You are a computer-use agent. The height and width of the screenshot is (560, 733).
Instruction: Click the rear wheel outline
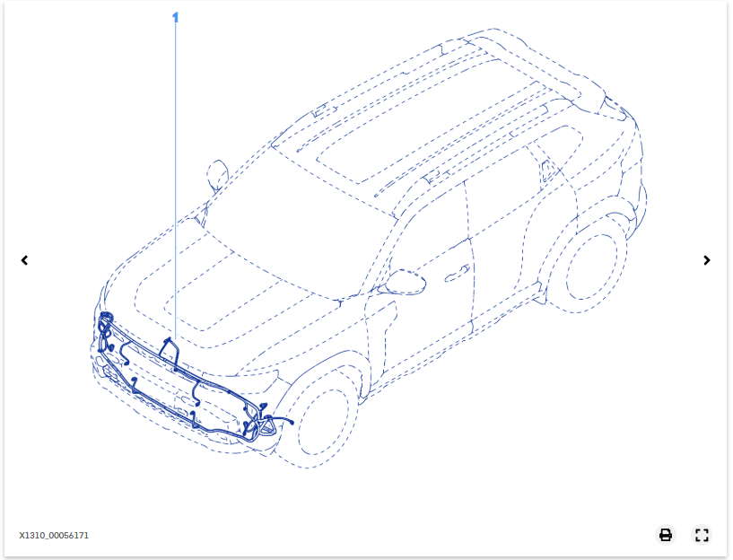pyautogui.click(x=593, y=267)
